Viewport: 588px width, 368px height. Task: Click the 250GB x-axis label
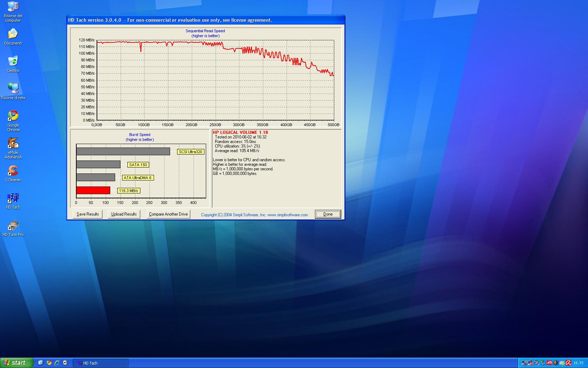pos(215,125)
